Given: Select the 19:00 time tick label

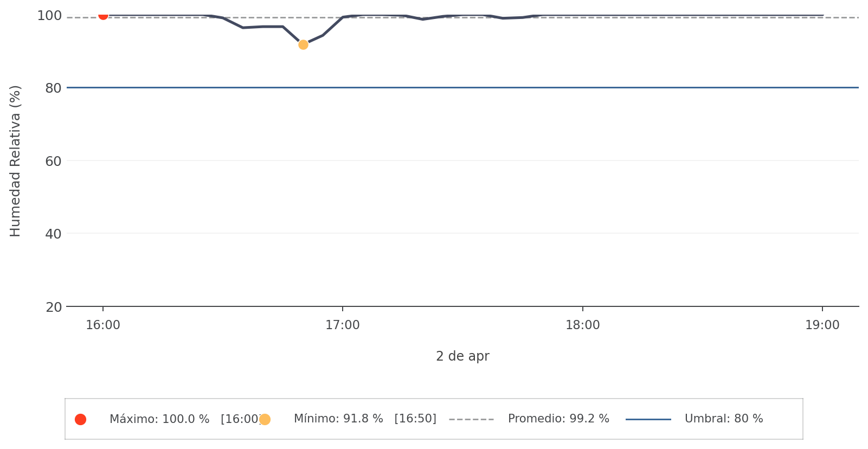Looking at the screenshot, I should point(822,325).
